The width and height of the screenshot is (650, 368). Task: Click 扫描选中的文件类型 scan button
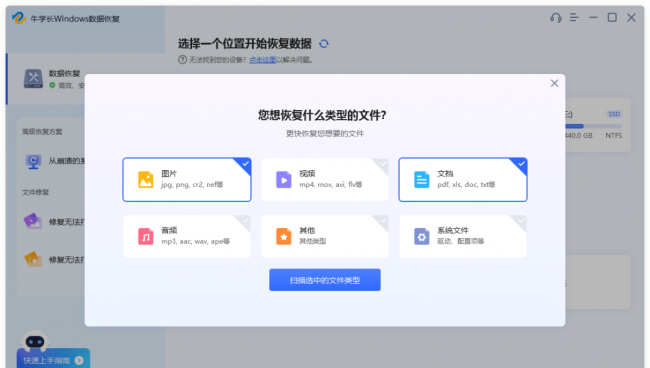pyautogui.click(x=325, y=280)
